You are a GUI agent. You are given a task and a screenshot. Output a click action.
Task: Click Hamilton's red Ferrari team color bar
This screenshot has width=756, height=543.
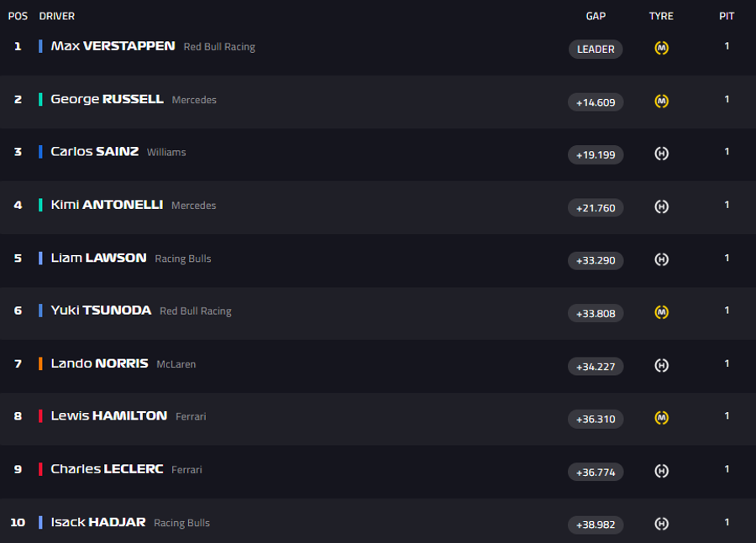[x=40, y=415]
